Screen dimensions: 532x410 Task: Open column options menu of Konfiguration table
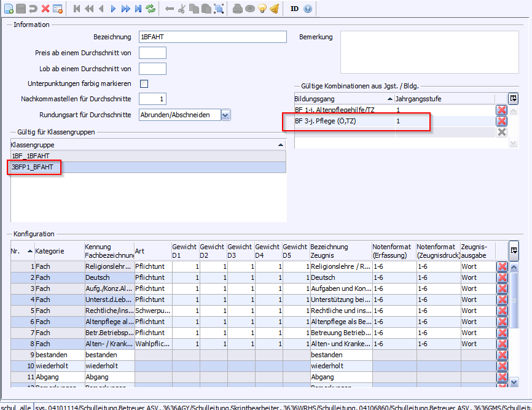(514, 250)
